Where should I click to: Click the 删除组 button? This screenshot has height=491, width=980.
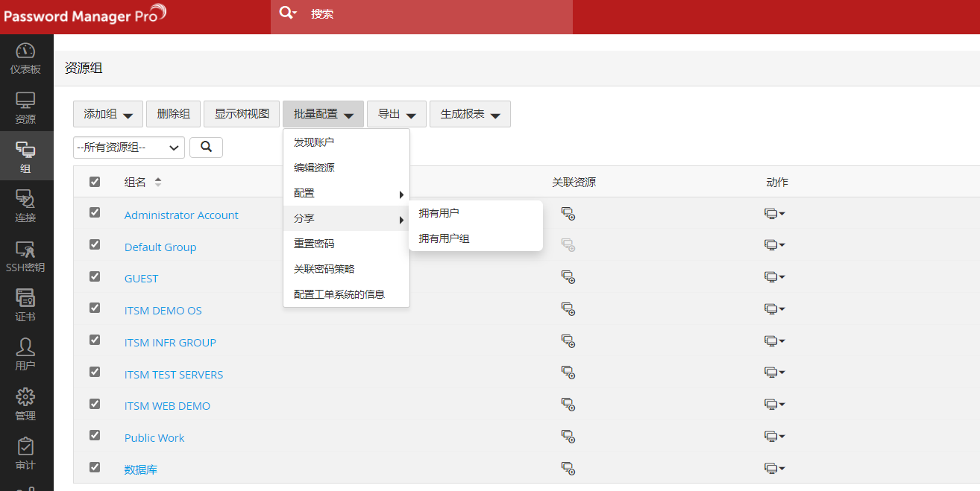point(174,114)
